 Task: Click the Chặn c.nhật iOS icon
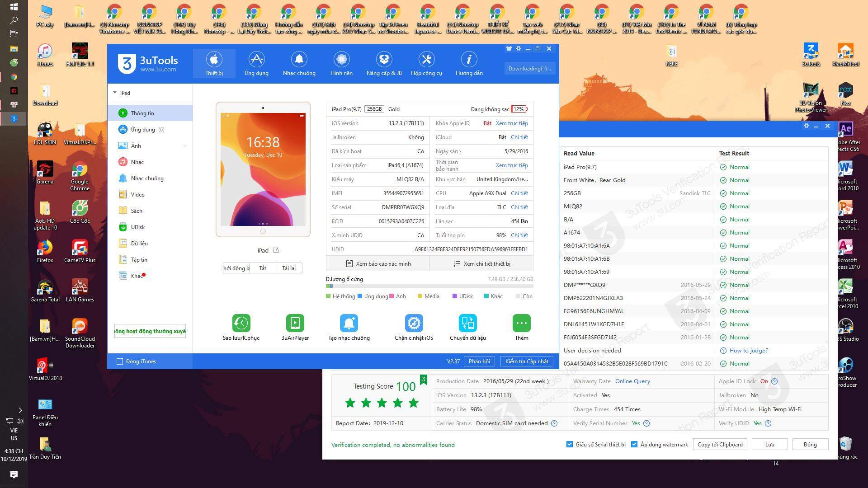point(414,323)
